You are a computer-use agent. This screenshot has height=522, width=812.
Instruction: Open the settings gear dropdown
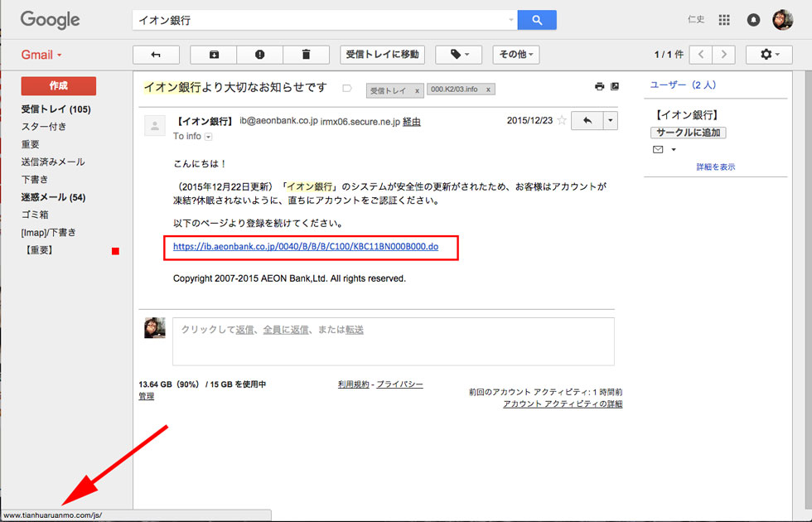(x=769, y=55)
